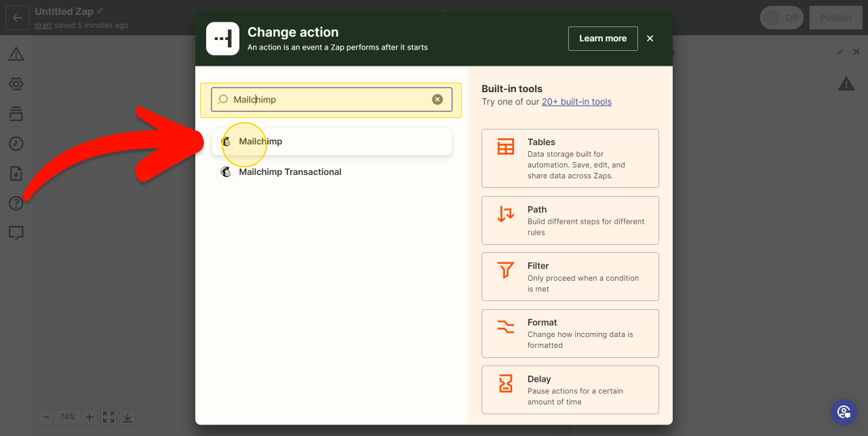Clear the Mailchimp search text

437,100
